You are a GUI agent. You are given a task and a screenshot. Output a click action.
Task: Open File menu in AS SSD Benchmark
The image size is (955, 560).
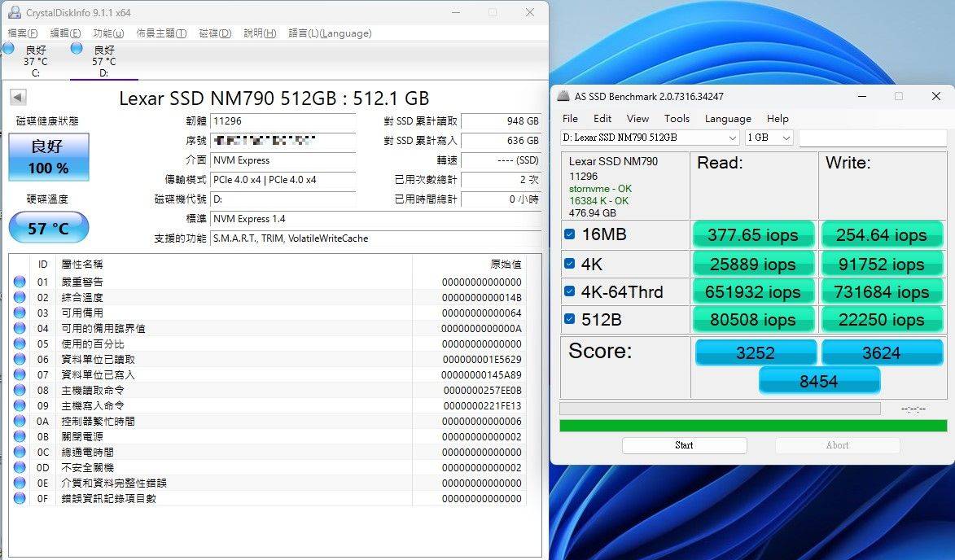[x=570, y=118]
